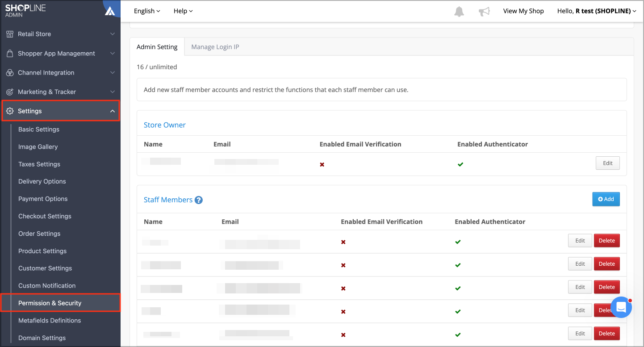Click the 'Add new staff member accounts' description text
644x347 pixels.
point(276,90)
